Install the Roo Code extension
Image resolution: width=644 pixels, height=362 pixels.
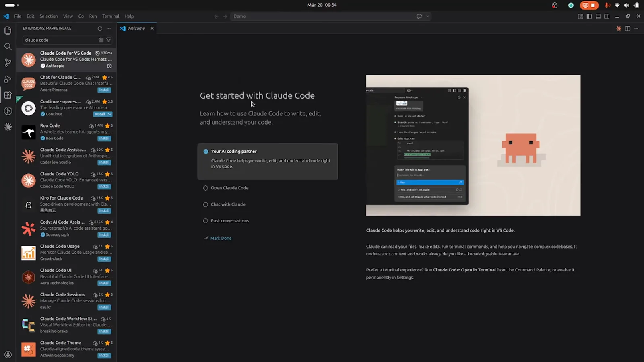pyautogui.click(x=104, y=138)
